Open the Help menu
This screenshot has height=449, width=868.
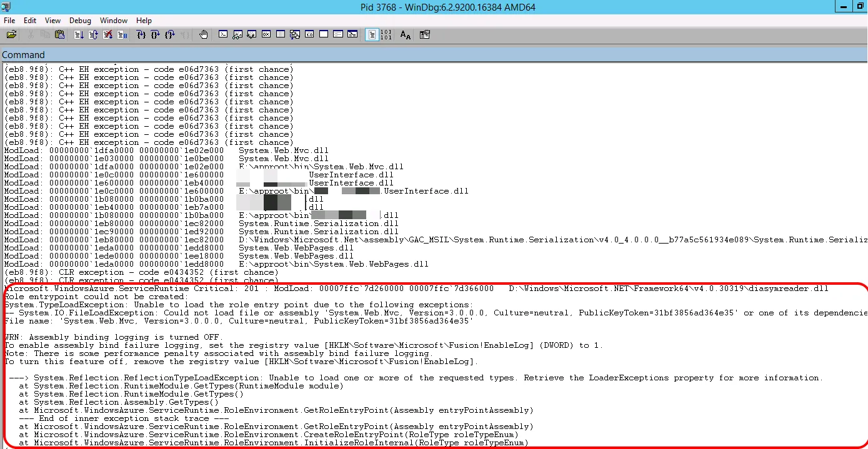[144, 21]
